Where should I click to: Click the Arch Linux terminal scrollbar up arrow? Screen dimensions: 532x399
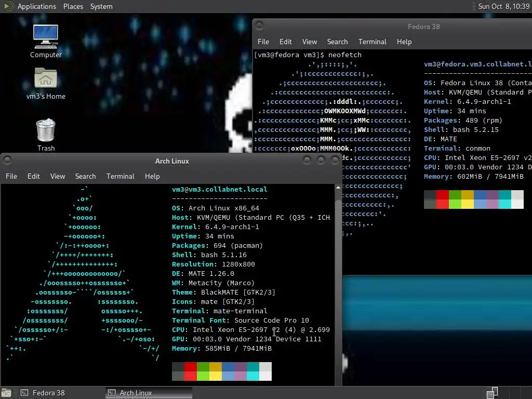point(338,188)
